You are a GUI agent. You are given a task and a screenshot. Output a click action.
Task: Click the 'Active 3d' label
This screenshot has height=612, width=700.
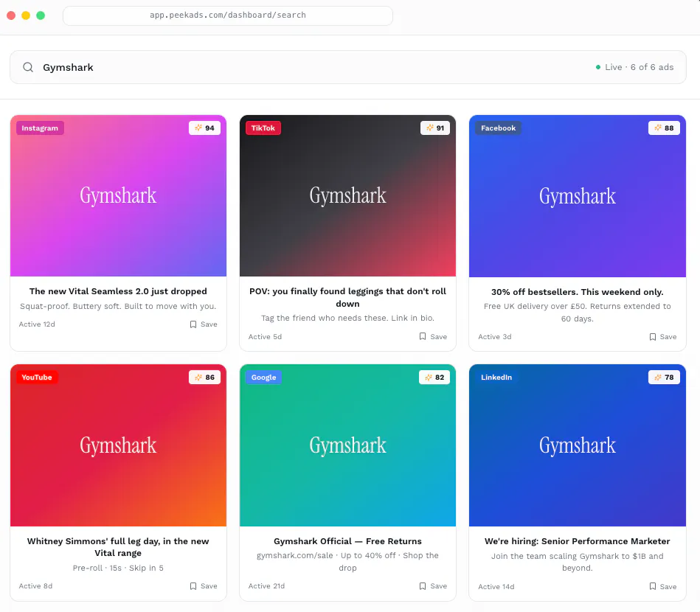click(495, 336)
